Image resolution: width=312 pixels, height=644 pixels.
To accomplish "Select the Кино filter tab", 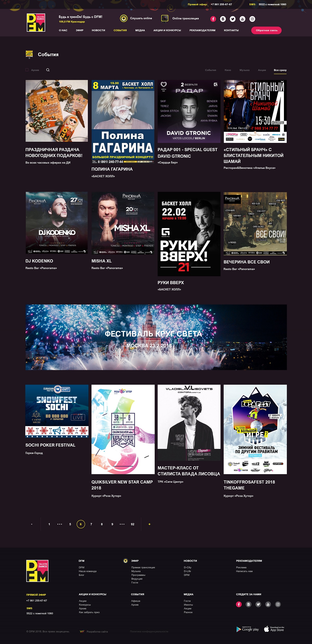I will 228,70.
